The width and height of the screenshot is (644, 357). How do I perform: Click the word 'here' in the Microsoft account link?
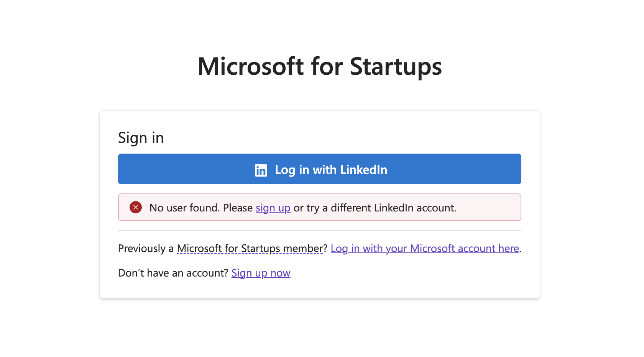509,248
